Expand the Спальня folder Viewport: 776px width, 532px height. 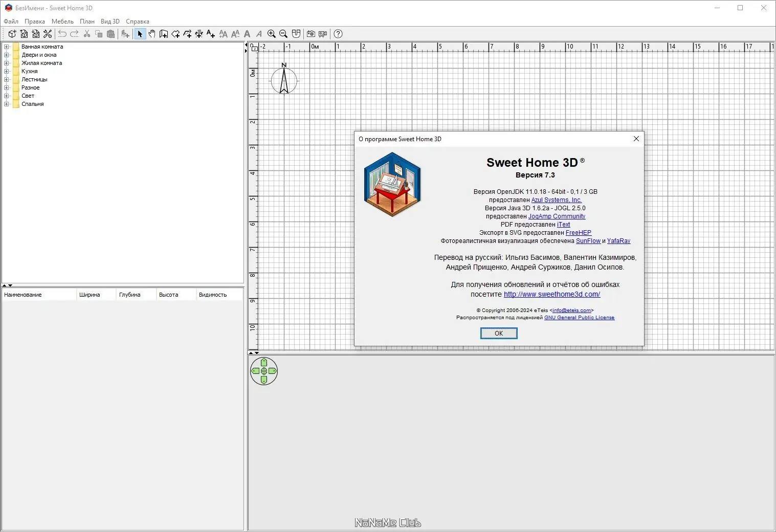point(7,104)
